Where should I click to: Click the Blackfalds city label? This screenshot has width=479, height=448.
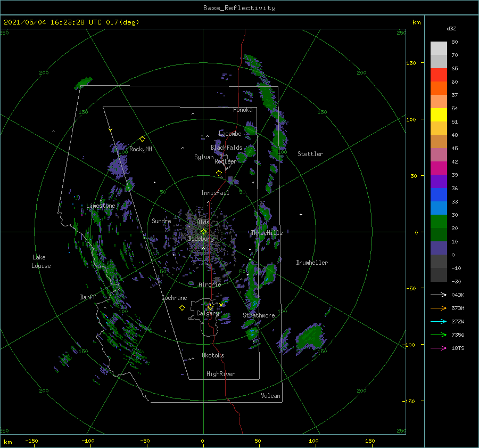click(x=226, y=148)
